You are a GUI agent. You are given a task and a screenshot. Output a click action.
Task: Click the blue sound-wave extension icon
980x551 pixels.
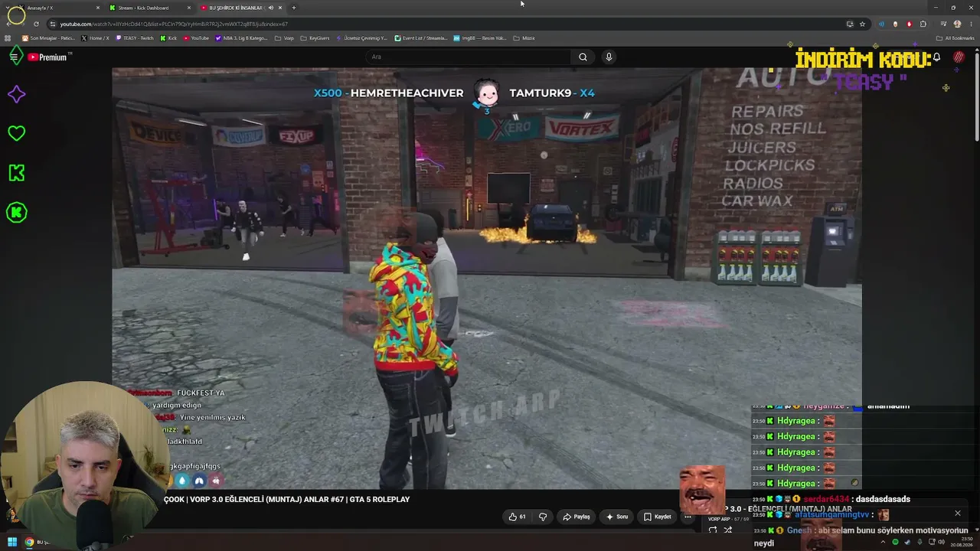pos(881,24)
